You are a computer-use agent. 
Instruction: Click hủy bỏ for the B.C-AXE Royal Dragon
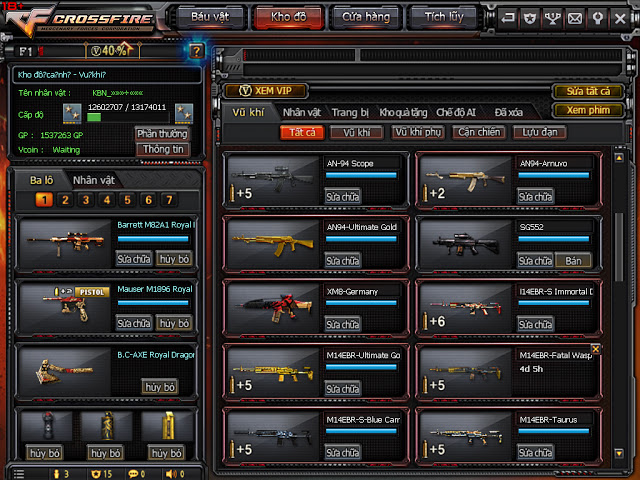pos(160,387)
